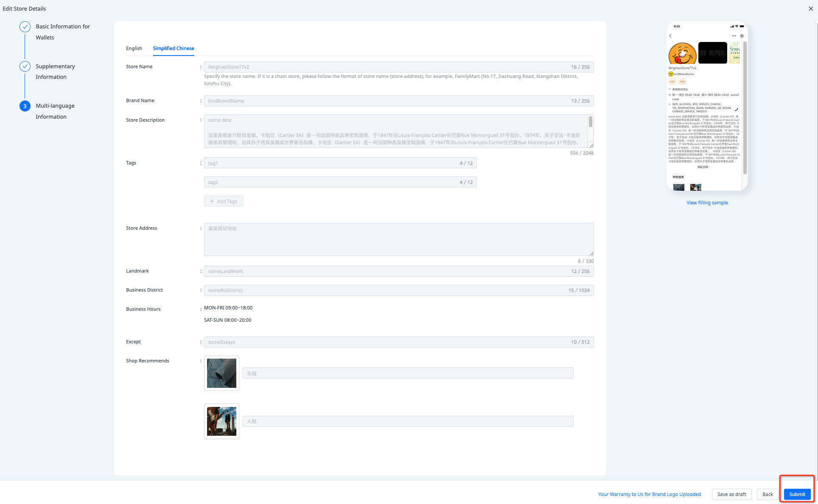This screenshot has height=504, width=818.
Task: Open the View filling sample link
Action: [707, 203]
